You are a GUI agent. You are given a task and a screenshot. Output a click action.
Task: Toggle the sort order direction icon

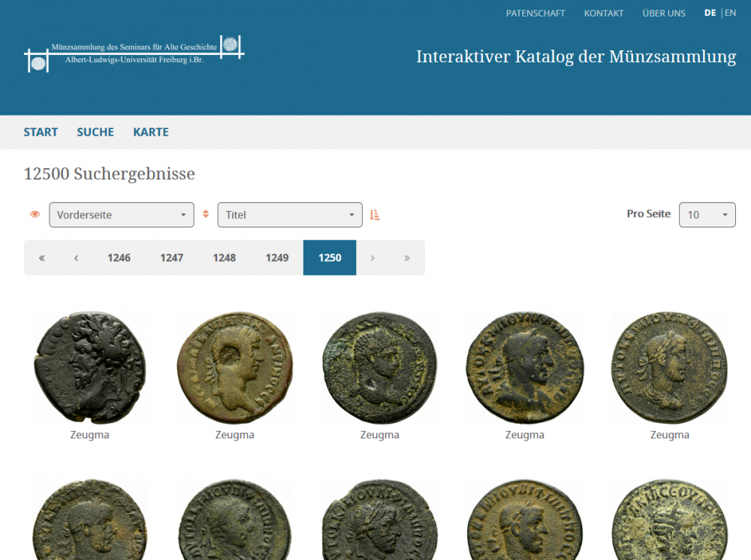coord(375,215)
